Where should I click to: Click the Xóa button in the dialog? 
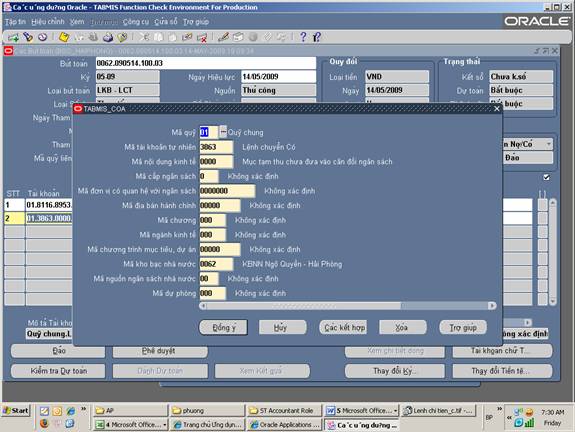(403, 327)
